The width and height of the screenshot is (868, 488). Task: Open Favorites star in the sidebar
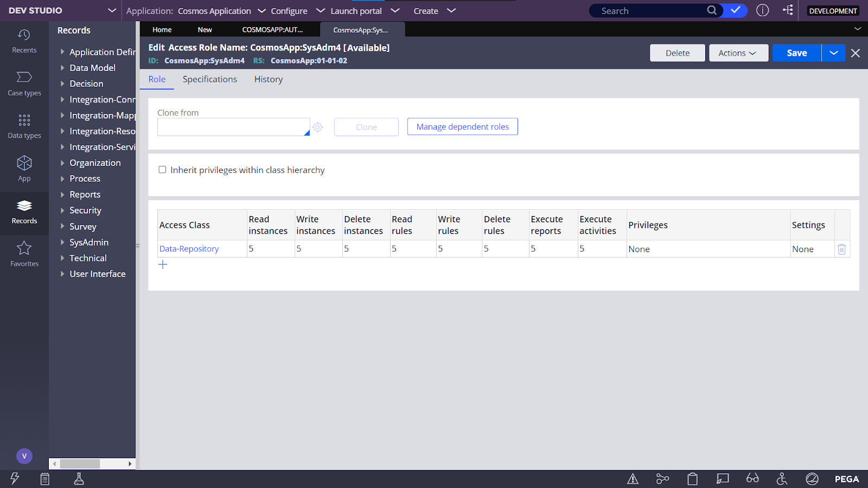coord(24,254)
